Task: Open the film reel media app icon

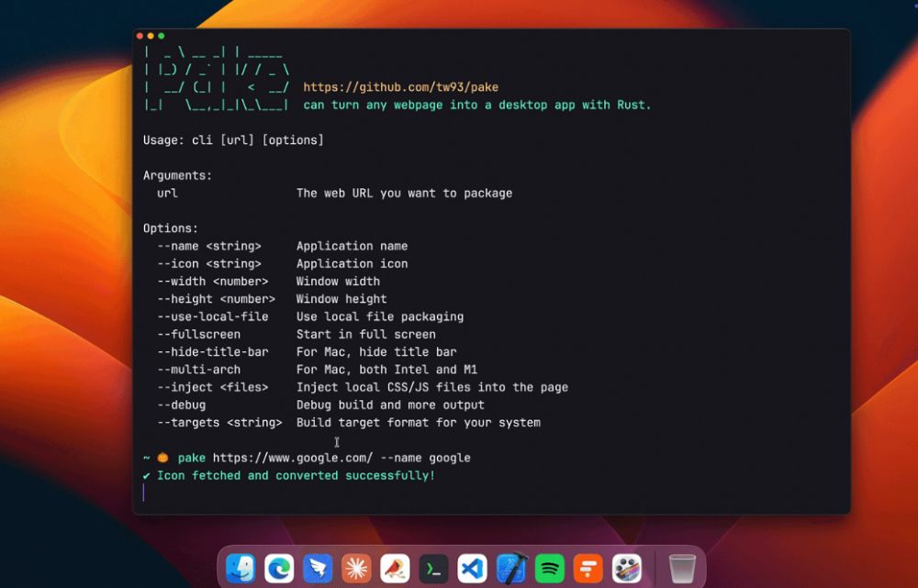Action: click(627, 568)
